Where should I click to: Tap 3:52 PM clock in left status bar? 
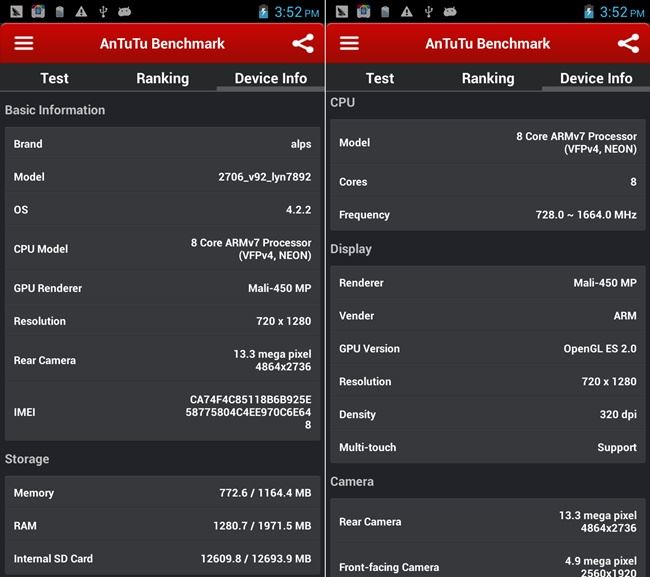coord(297,12)
